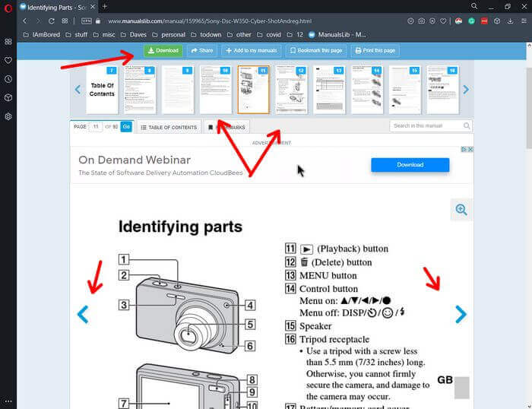This screenshot has width=532, height=409.
Task: Toggle the VPN badge in address bar
Action: pyautogui.click(x=87, y=21)
